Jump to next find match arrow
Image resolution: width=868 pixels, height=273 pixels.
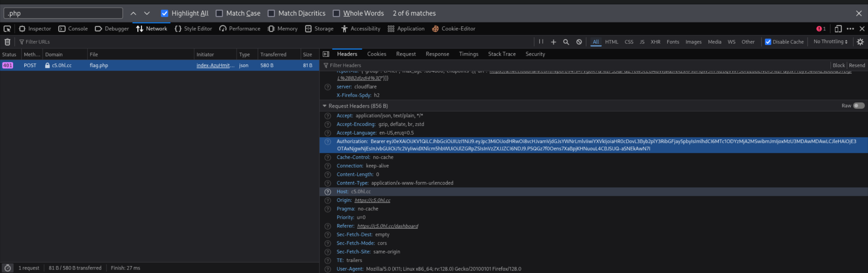(x=147, y=13)
